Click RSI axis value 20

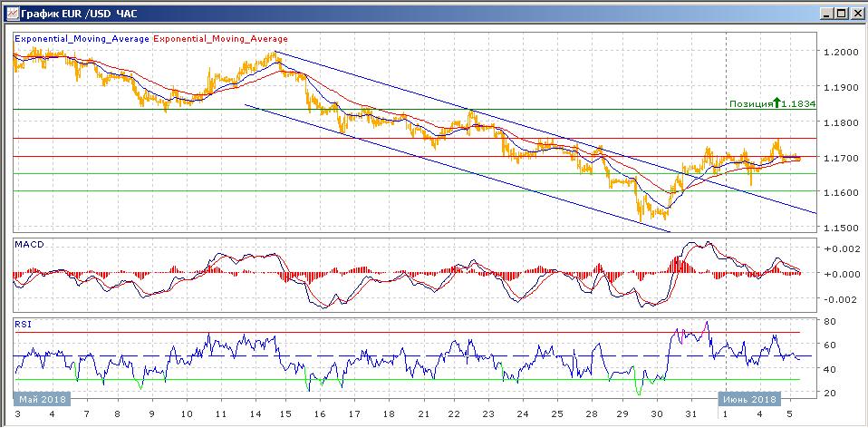(829, 393)
